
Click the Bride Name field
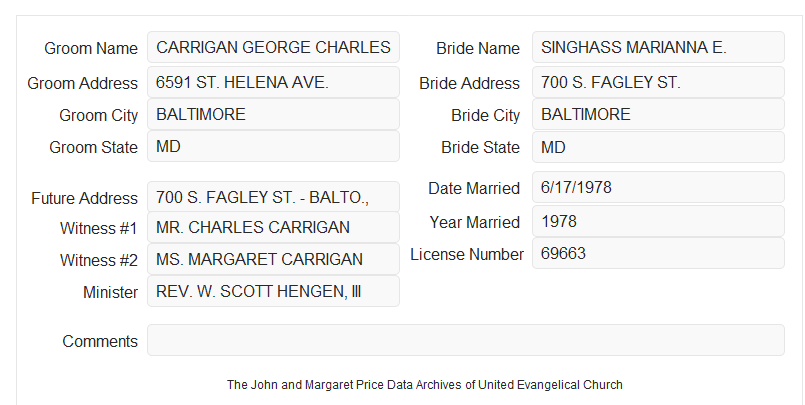point(658,47)
